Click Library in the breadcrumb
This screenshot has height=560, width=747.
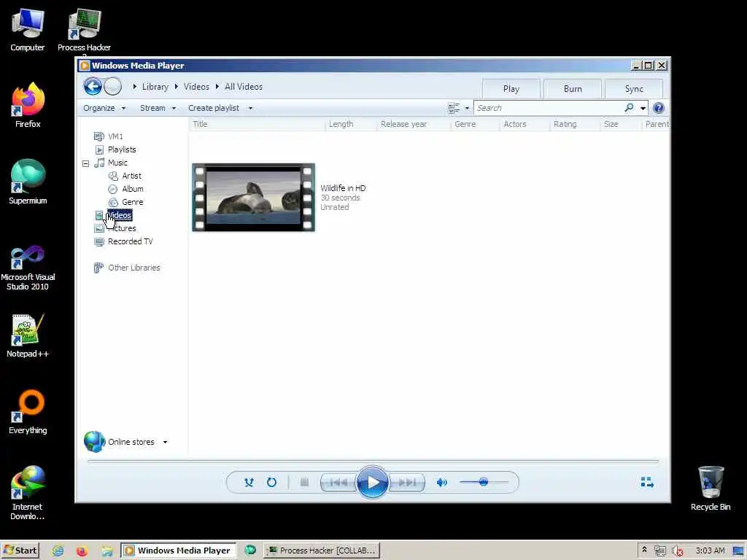(x=155, y=87)
